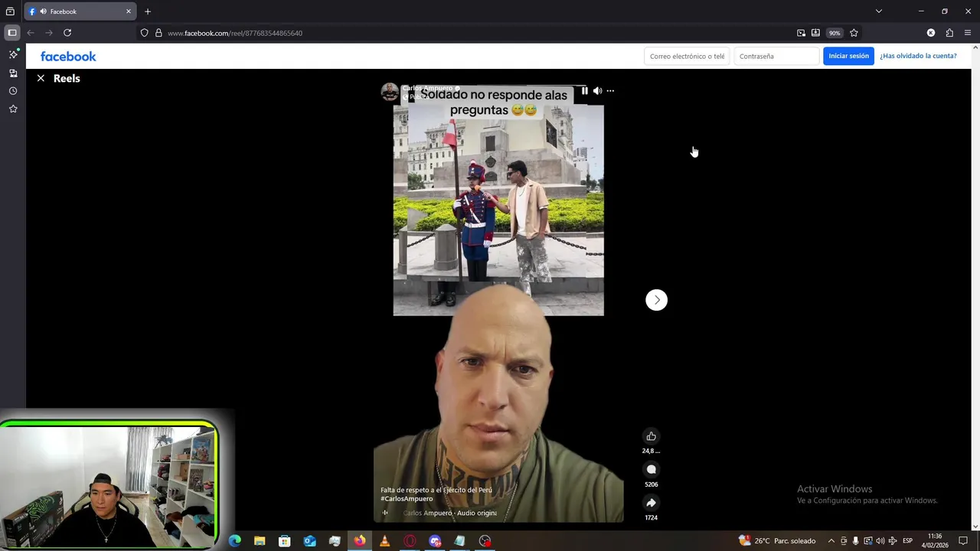The image size is (980, 551).
Task: Click the microphone tray icon
Action: [x=855, y=541]
